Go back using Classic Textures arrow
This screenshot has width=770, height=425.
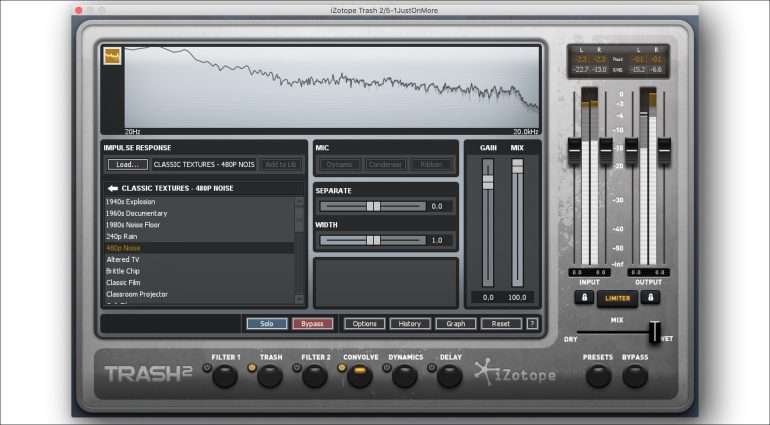tap(113, 188)
